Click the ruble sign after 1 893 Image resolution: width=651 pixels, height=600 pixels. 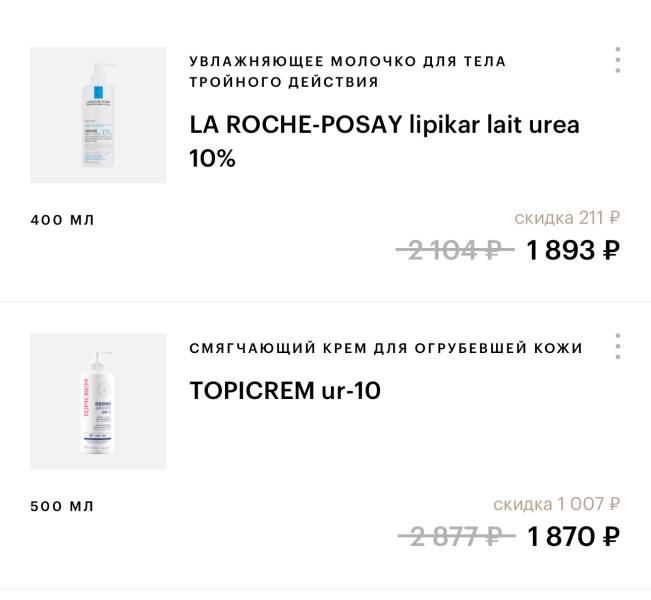[611, 250]
